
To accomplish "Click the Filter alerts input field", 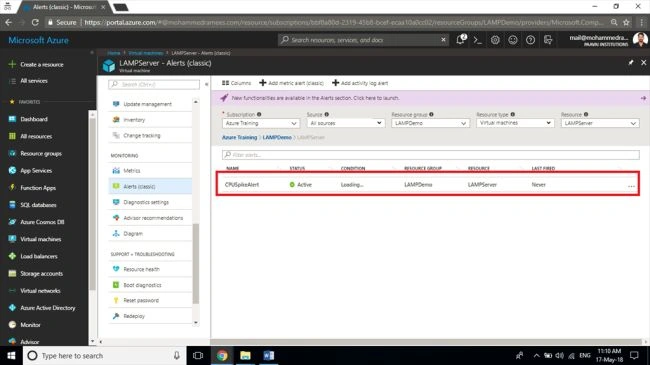I will (x=431, y=155).
